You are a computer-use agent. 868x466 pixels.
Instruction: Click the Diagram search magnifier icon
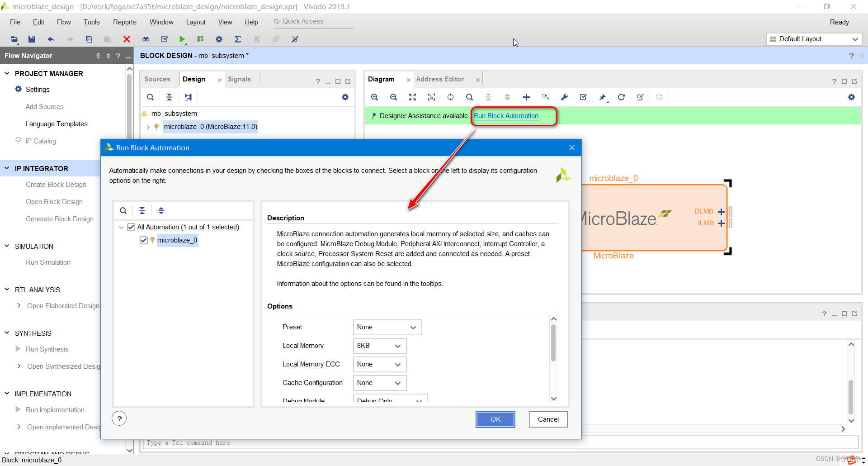[x=470, y=97]
